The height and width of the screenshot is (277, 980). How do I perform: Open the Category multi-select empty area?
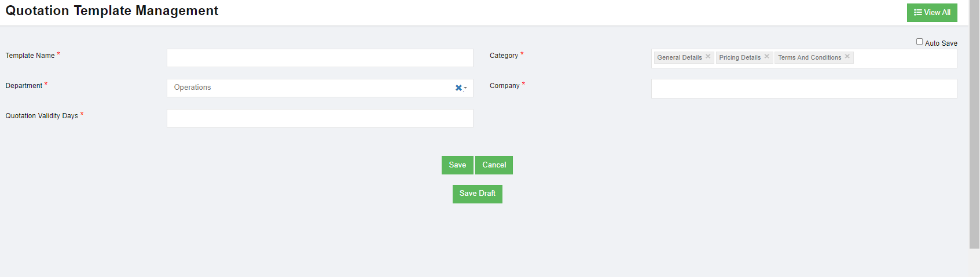(x=903, y=58)
